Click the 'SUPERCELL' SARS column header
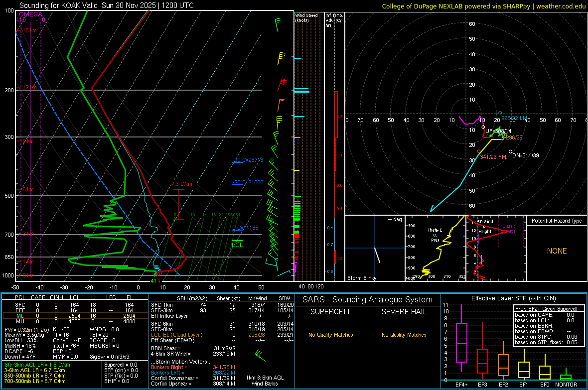Viewport: 588px width, 390px height. coord(331,312)
